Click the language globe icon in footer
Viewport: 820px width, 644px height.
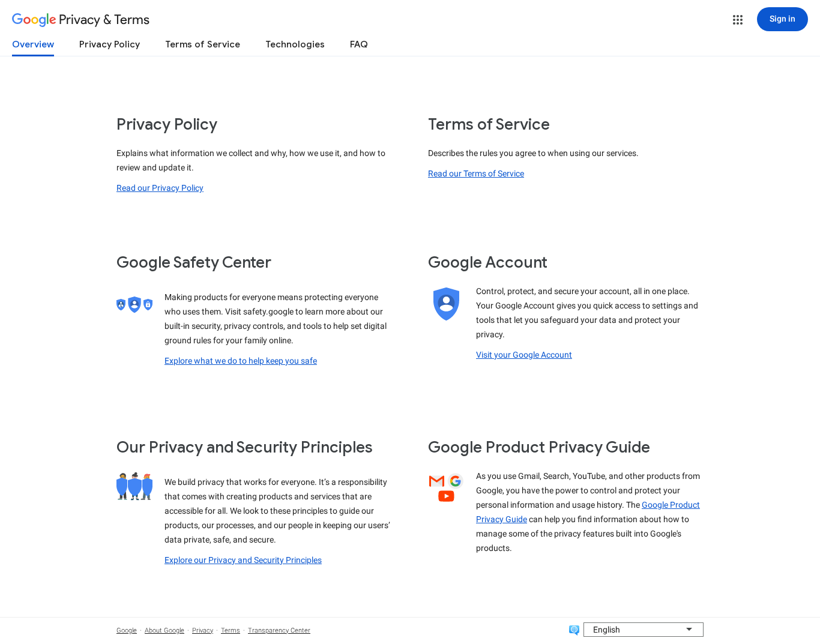574,630
